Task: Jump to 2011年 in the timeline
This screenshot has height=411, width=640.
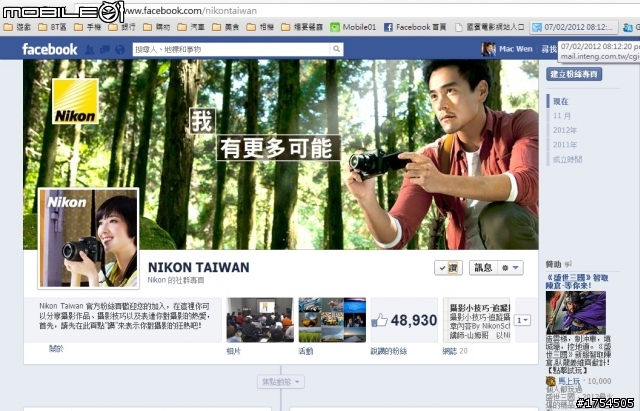Action: (x=565, y=145)
